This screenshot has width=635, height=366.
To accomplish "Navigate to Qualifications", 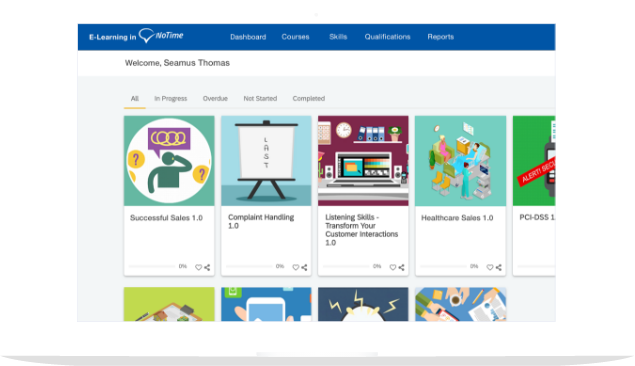I will point(387,37).
